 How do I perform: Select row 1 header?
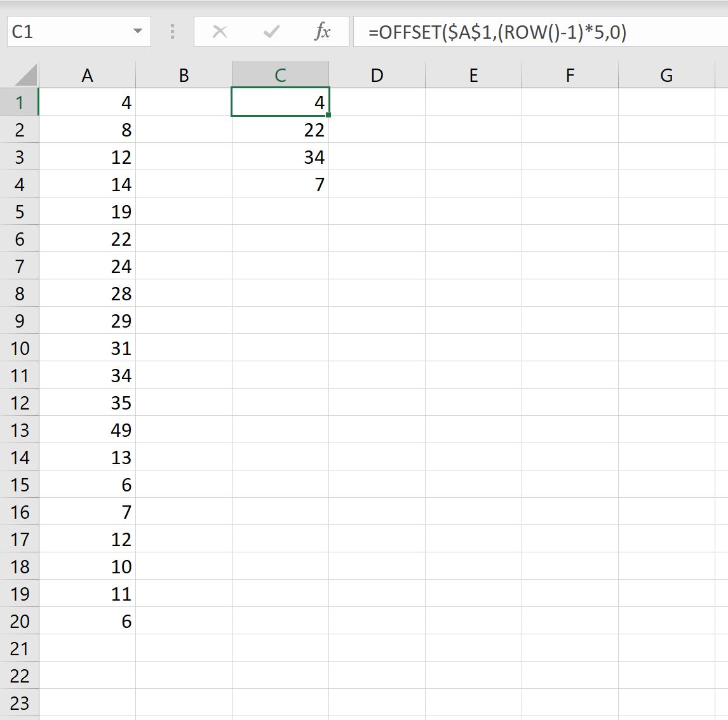(20, 102)
